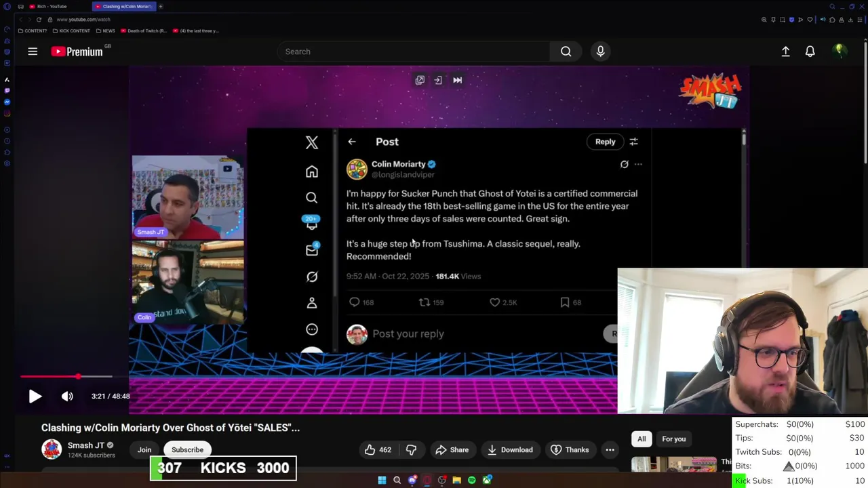This screenshot has height=488, width=868.
Task: Click the repost icon showing 159
Action: [424, 302]
